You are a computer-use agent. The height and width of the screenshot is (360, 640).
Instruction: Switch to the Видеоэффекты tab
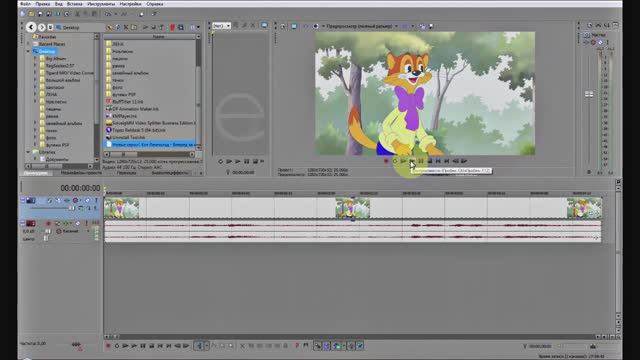point(170,173)
